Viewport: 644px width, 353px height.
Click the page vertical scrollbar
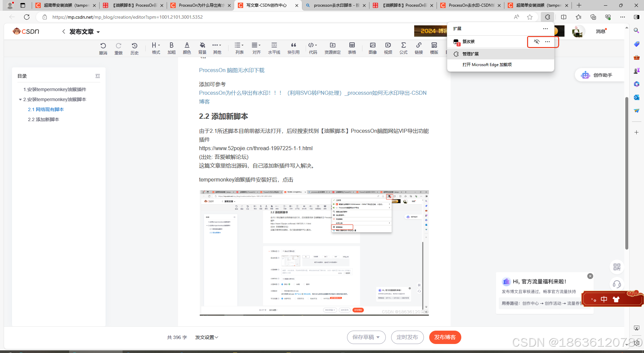pyautogui.click(x=627, y=173)
